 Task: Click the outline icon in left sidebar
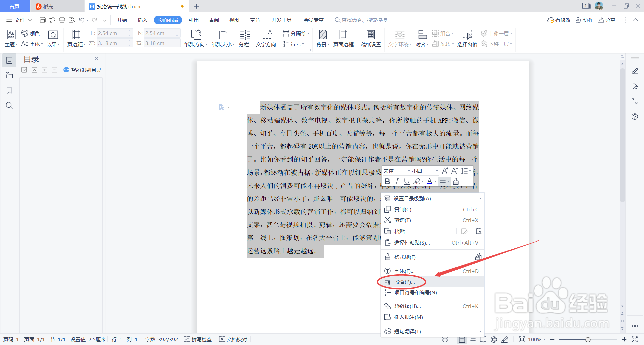tap(9, 60)
